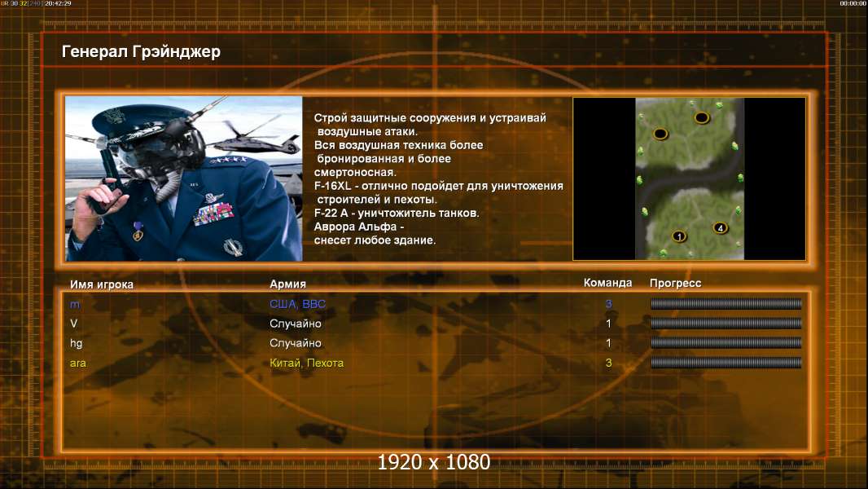Click the 'Вся воздушная техника более' line
The width and height of the screenshot is (868, 489).
pyautogui.click(x=398, y=145)
